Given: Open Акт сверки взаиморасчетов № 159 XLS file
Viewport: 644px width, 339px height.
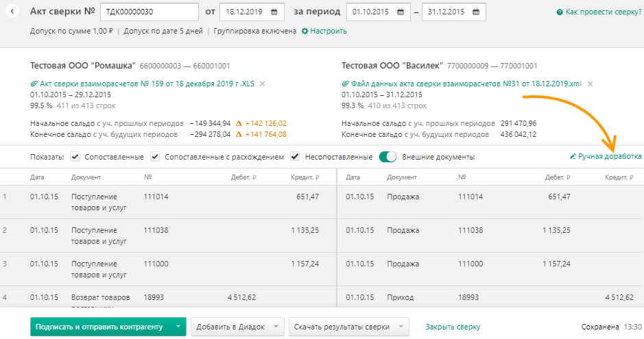Looking at the screenshot, I should 147,84.
